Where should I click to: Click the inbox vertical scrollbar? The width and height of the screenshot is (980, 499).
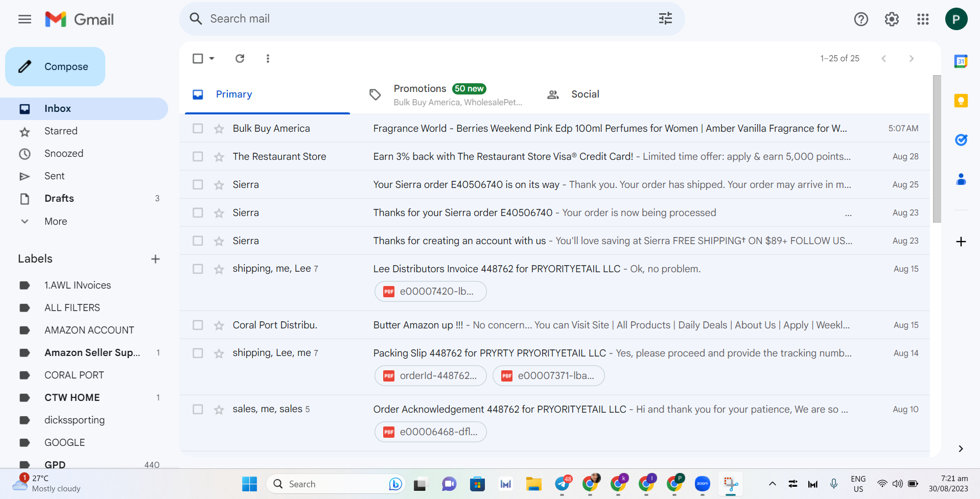937,149
